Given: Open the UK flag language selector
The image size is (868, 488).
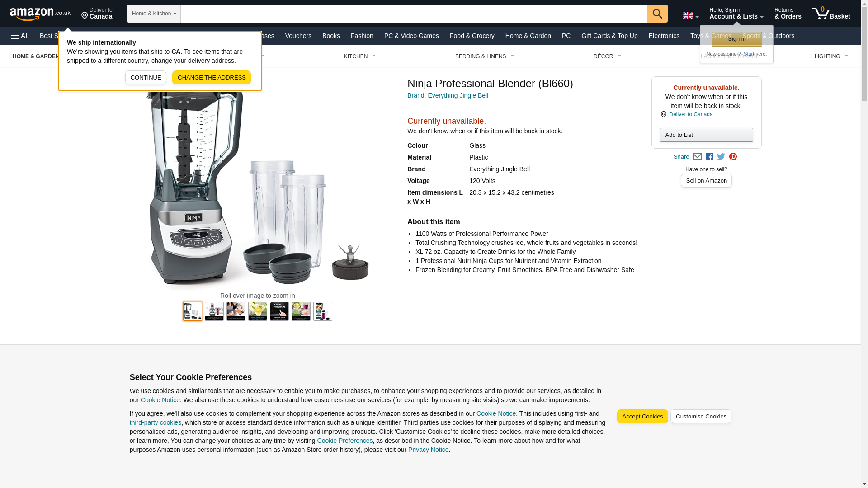Looking at the screenshot, I should [x=691, y=16].
